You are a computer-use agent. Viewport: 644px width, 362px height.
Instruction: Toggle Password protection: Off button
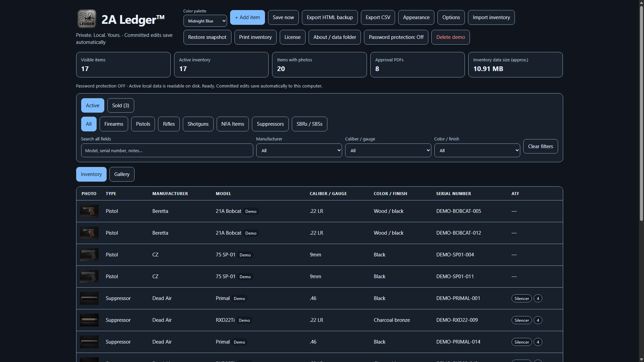click(396, 37)
